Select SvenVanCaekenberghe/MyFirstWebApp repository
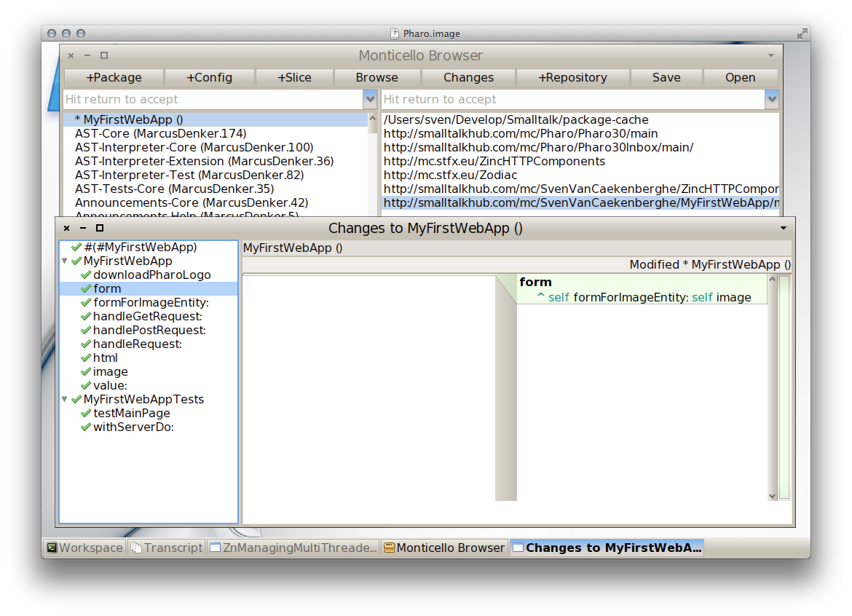 coord(580,202)
